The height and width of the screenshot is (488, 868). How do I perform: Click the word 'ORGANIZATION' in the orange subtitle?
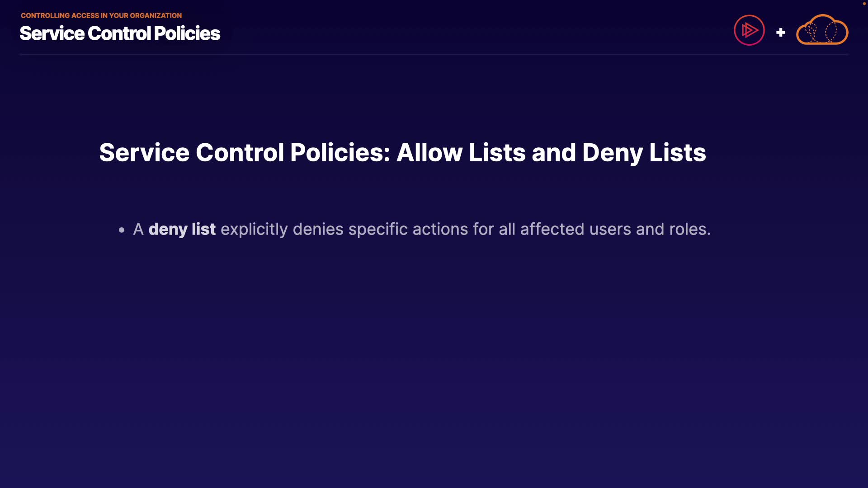click(156, 15)
